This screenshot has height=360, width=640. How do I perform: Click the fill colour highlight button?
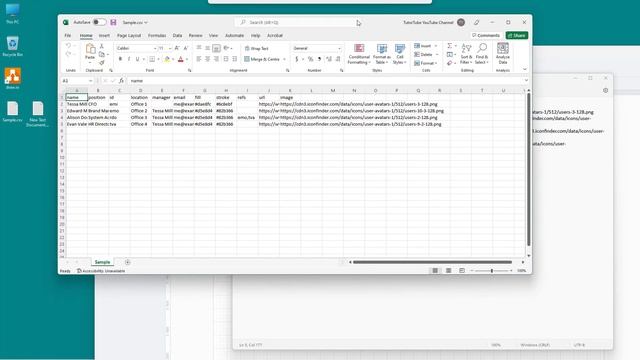point(167,60)
